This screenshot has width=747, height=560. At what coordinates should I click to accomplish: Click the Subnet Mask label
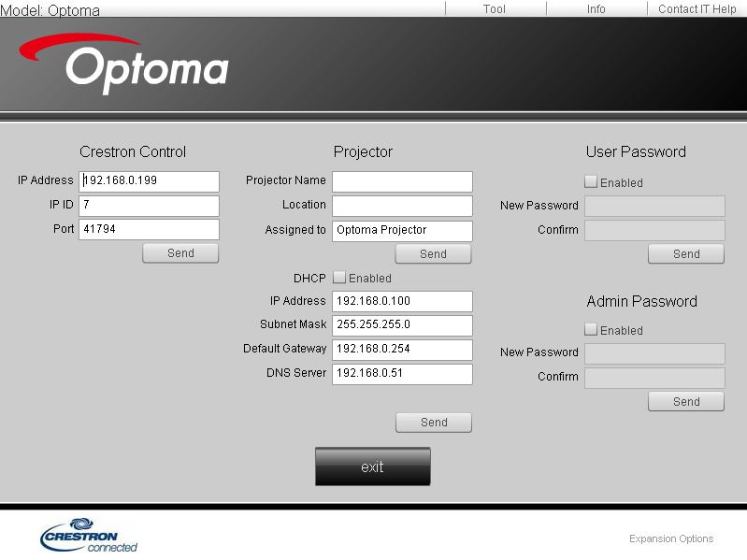pyautogui.click(x=293, y=324)
